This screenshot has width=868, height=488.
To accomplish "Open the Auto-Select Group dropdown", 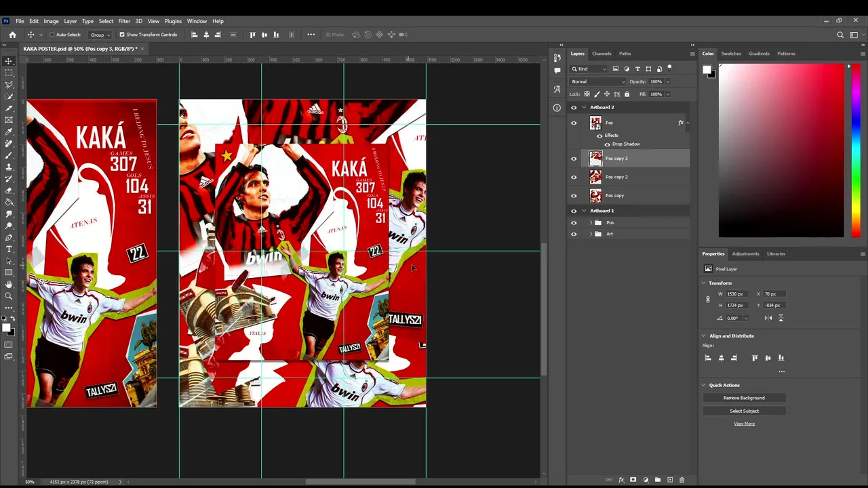I will click(100, 35).
